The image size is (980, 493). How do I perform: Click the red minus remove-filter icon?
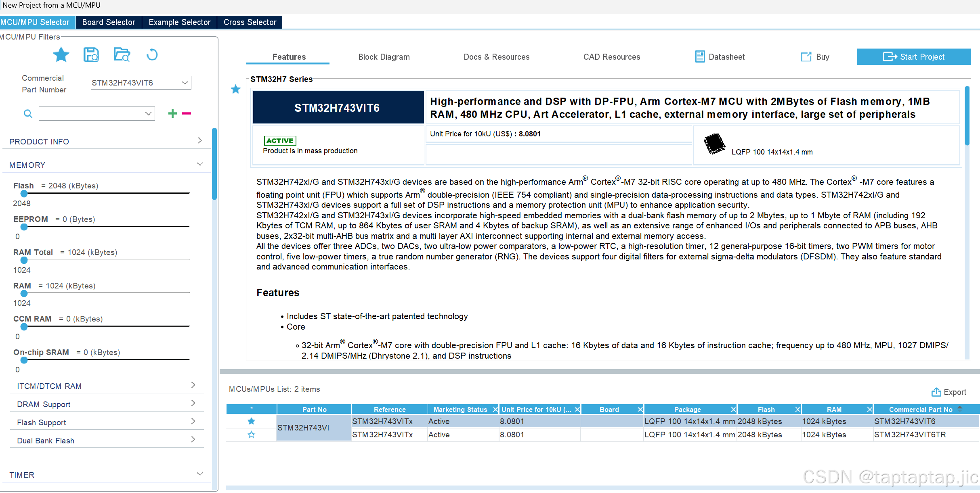coord(187,114)
